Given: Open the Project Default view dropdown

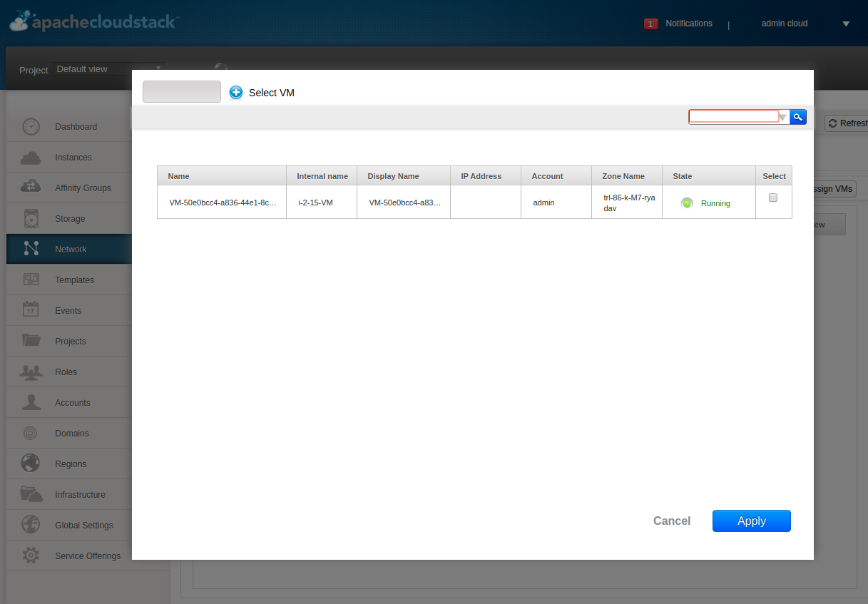Looking at the screenshot, I should click(108, 69).
